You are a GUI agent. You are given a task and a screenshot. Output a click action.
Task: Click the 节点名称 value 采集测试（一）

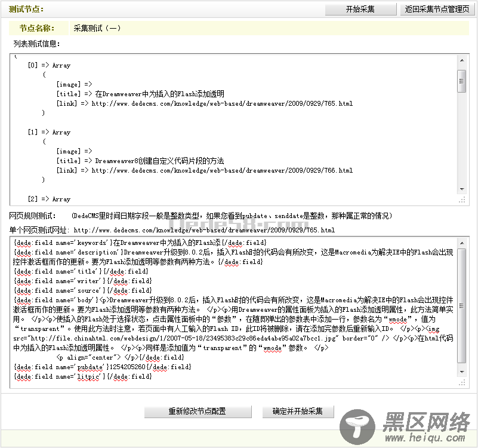click(x=97, y=29)
